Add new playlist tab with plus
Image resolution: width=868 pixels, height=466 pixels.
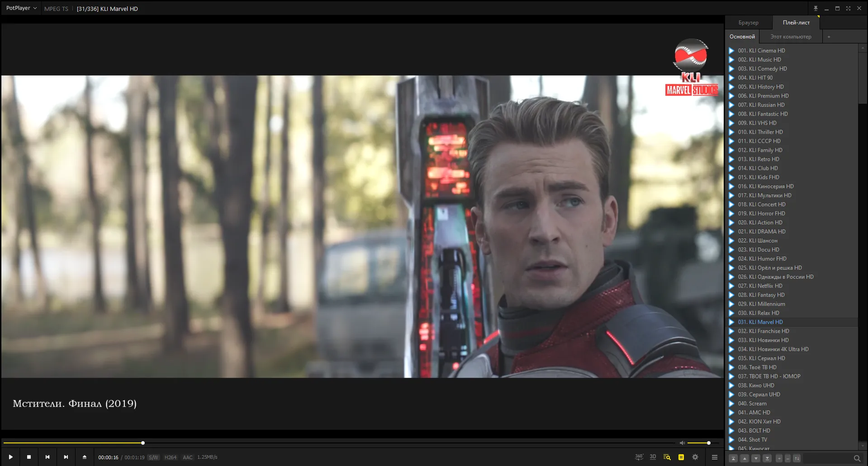click(x=829, y=37)
